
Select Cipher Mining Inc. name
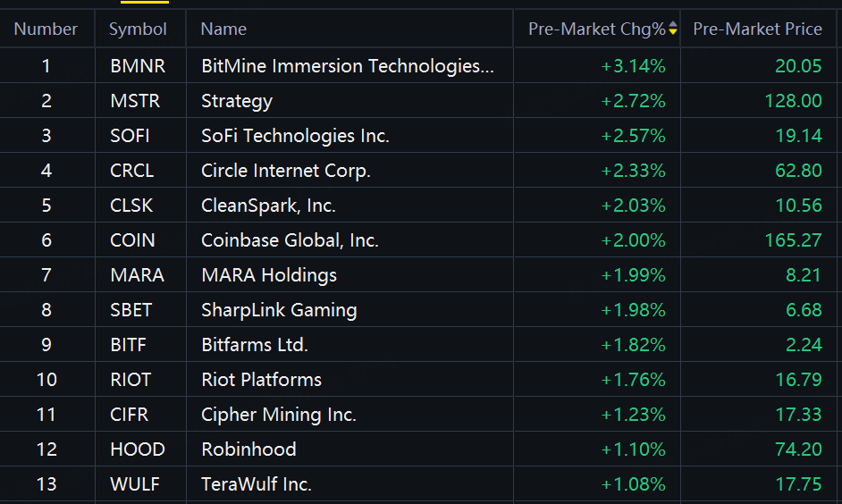(x=279, y=415)
